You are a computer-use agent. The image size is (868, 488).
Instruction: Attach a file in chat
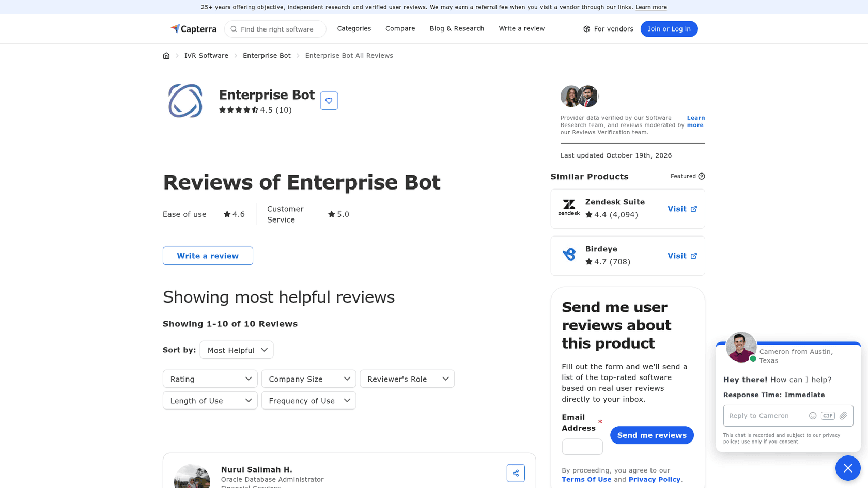(843, 416)
